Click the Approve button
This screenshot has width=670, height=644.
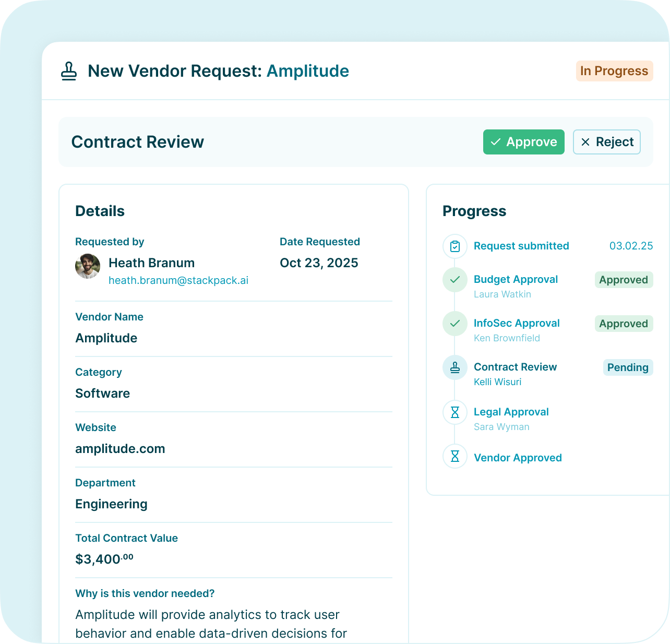click(x=524, y=142)
